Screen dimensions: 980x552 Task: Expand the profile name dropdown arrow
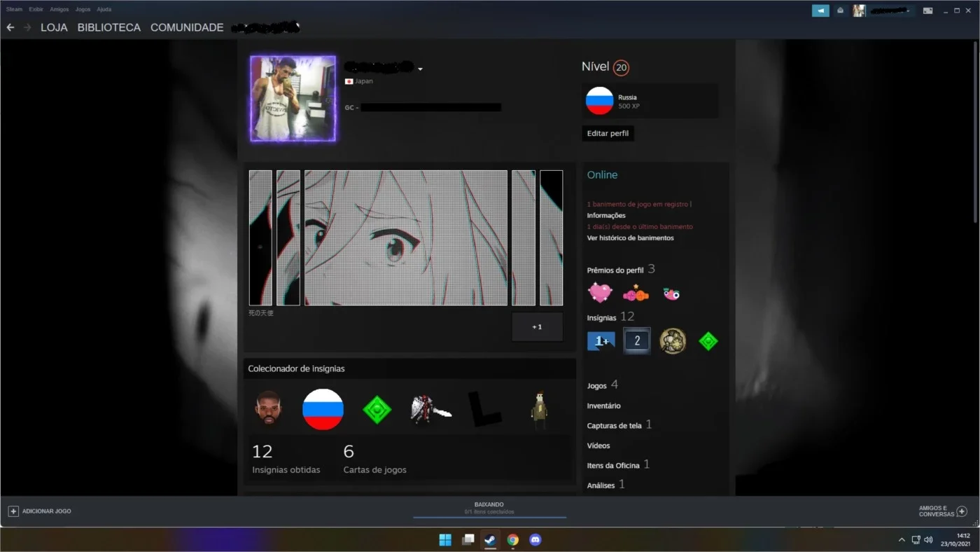[420, 69]
